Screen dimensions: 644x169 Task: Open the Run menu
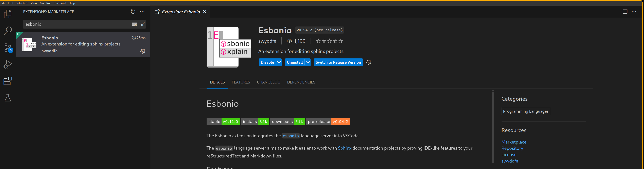coord(49,3)
